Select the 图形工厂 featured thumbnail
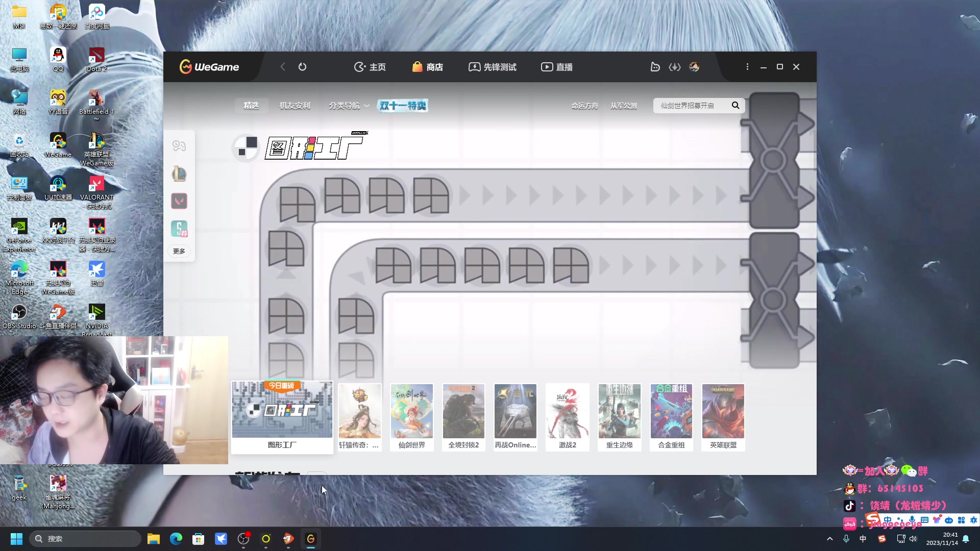 tap(282, 417)
